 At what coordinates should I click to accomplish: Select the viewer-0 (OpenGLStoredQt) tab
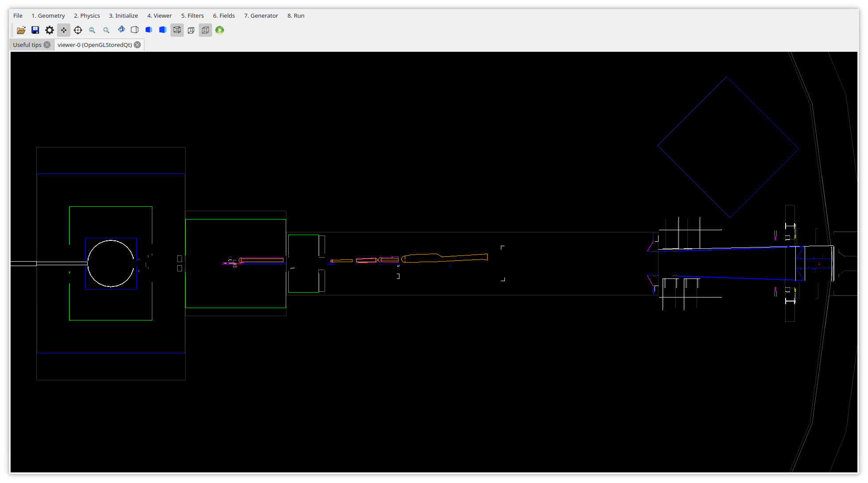coord(94,44)
